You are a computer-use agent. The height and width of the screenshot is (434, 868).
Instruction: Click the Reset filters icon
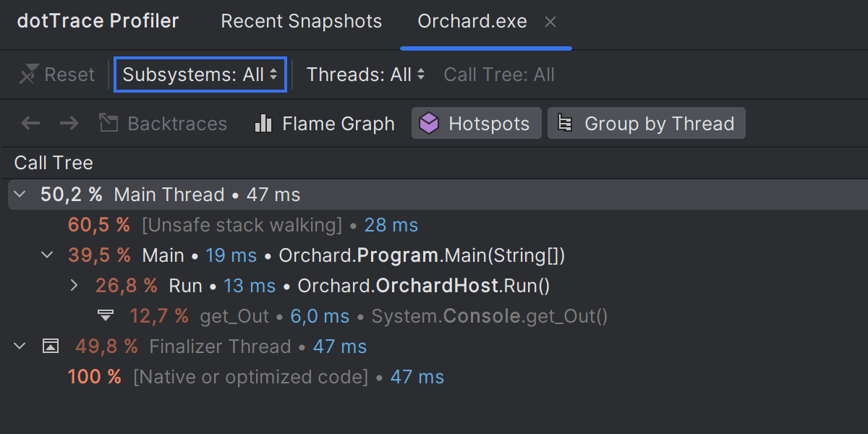pyautogui.click(x=29, y=75)
